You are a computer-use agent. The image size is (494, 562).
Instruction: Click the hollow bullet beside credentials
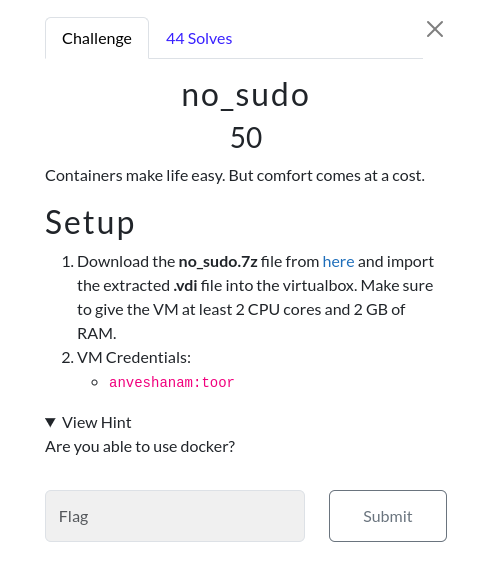point(95,383)
